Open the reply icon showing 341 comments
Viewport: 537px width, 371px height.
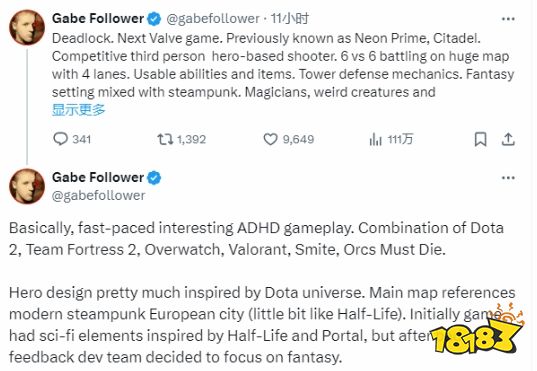pyautogui.click(x=61, y=139)
